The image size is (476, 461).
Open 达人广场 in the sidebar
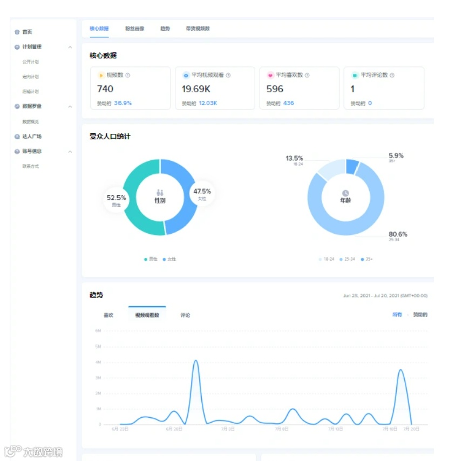[32, 137]
